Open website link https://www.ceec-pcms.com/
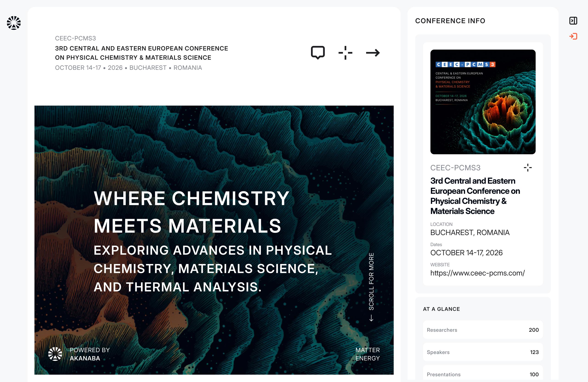Image resolution: width=588 pixels, height=382 pixels. pos(477,273)
